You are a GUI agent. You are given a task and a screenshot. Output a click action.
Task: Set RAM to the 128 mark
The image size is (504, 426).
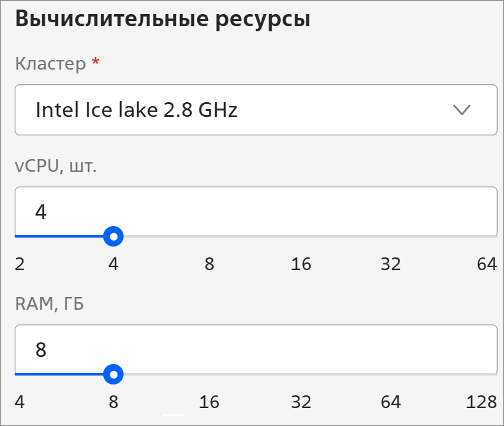pyautogui.click(x=481, y=402)
